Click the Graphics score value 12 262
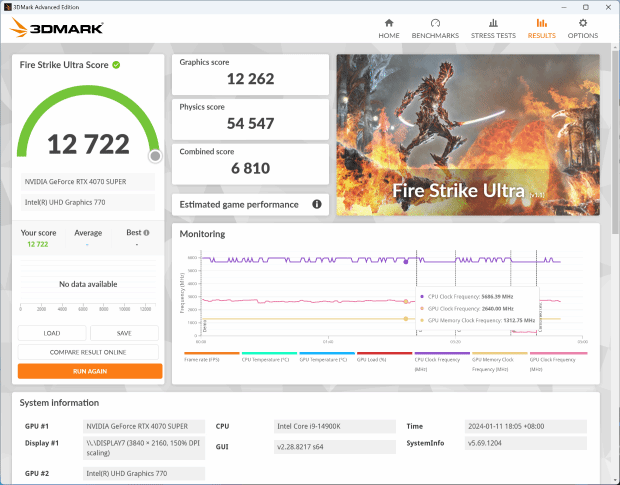 pyautogui.click(x=250, y=79)
